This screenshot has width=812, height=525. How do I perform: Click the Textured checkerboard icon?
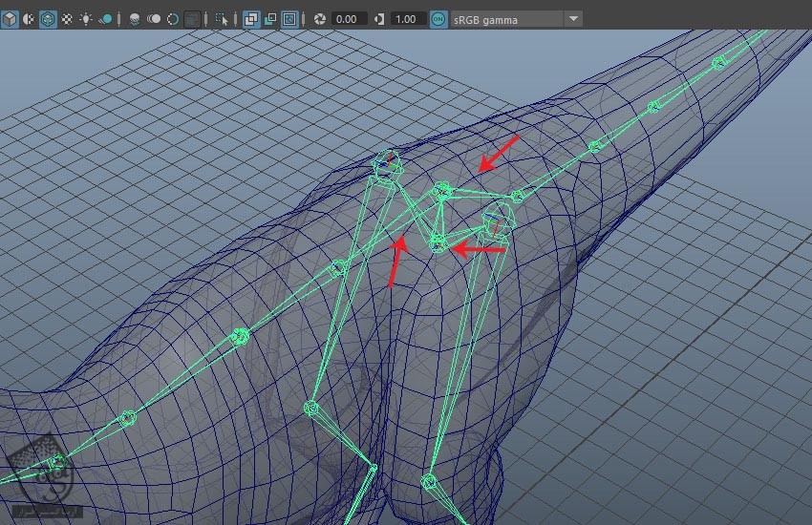coord(67,18)
